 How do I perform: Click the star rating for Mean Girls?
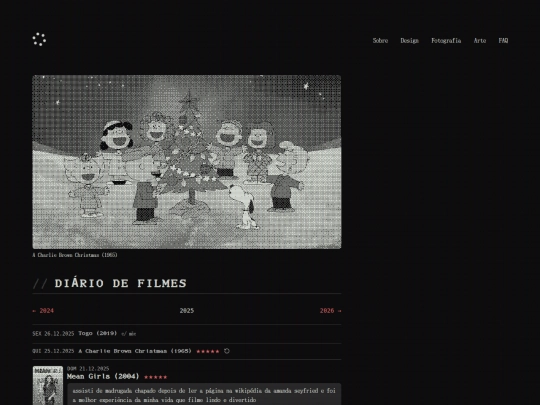click(155, 377)
